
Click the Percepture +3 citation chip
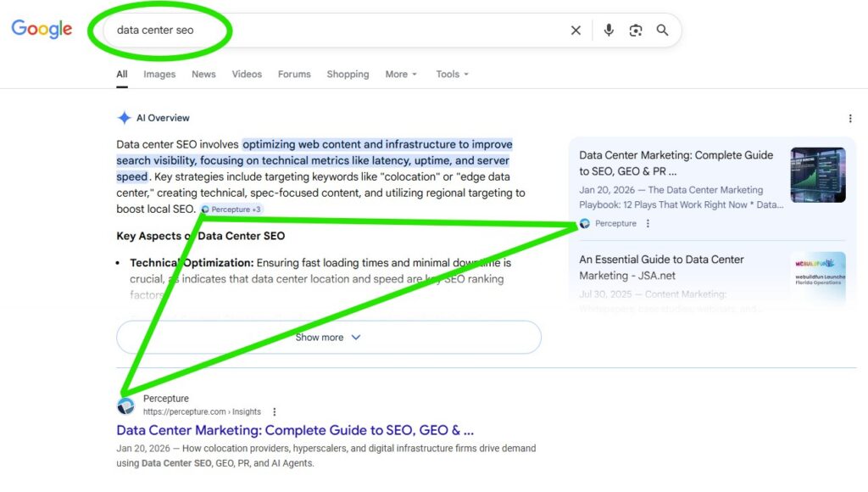pyautogui.click(x=231, y=210)
